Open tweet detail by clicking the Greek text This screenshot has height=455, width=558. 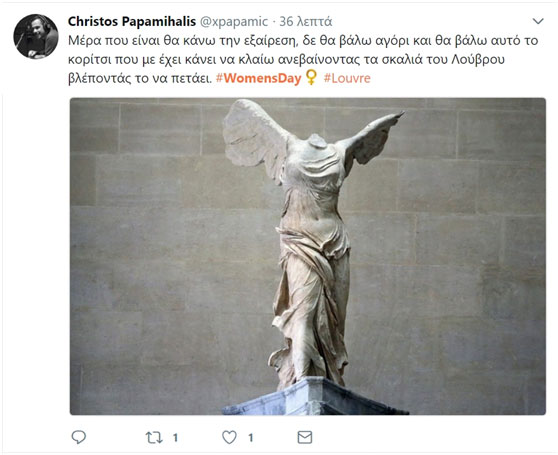(x=302, y=59)
